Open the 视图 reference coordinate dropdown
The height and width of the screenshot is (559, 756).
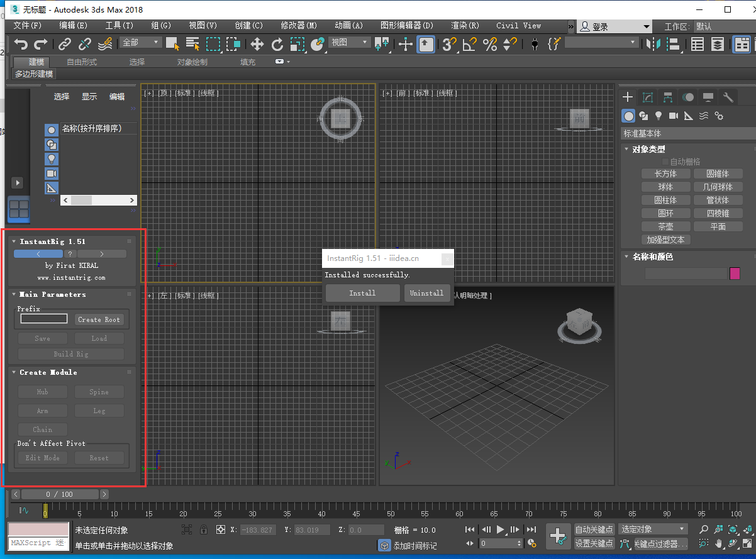tap(350, 42)
